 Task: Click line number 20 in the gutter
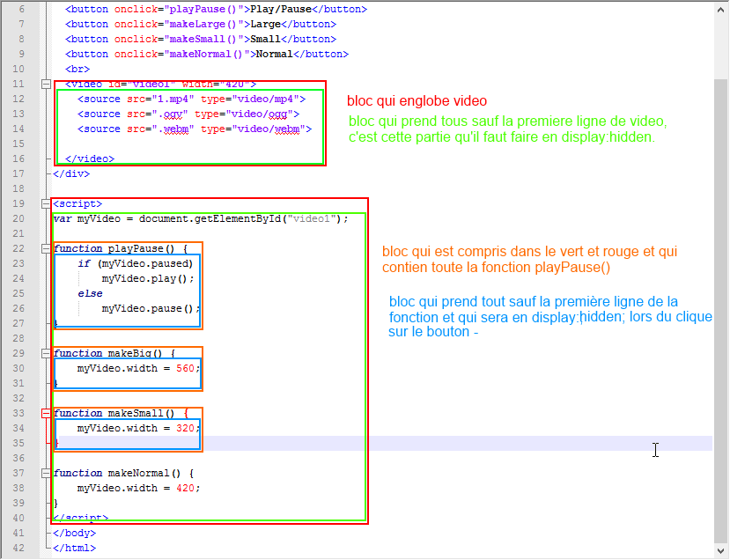click(18, 218)
